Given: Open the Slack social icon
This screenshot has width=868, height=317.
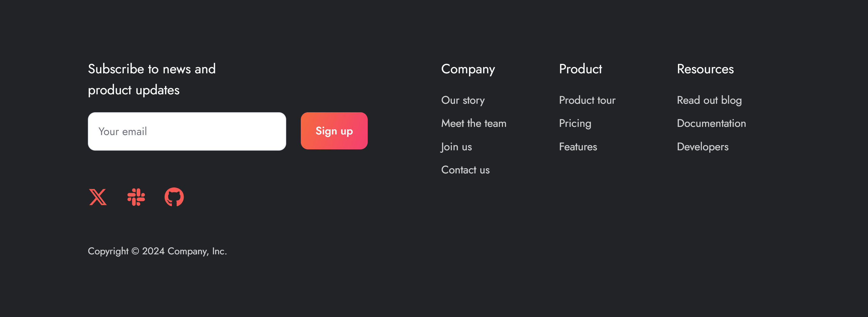Looking at the screenshot, I should [x=136, y=197].
